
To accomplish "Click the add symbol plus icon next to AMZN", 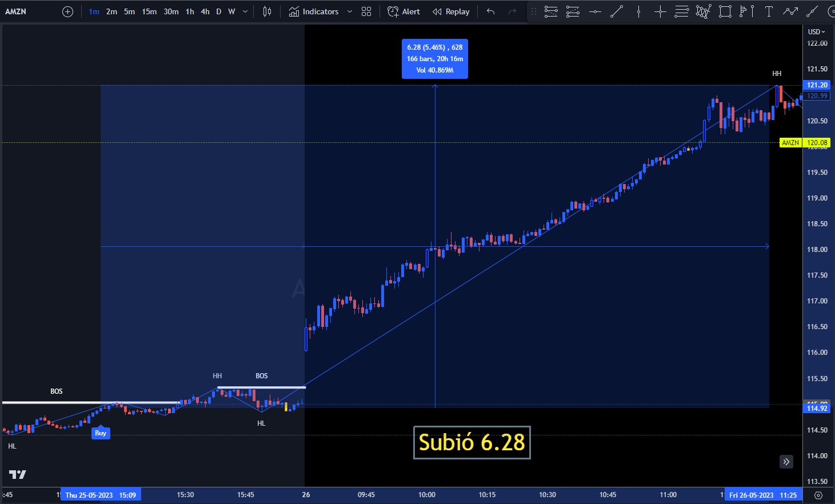I will coord(67,11).
